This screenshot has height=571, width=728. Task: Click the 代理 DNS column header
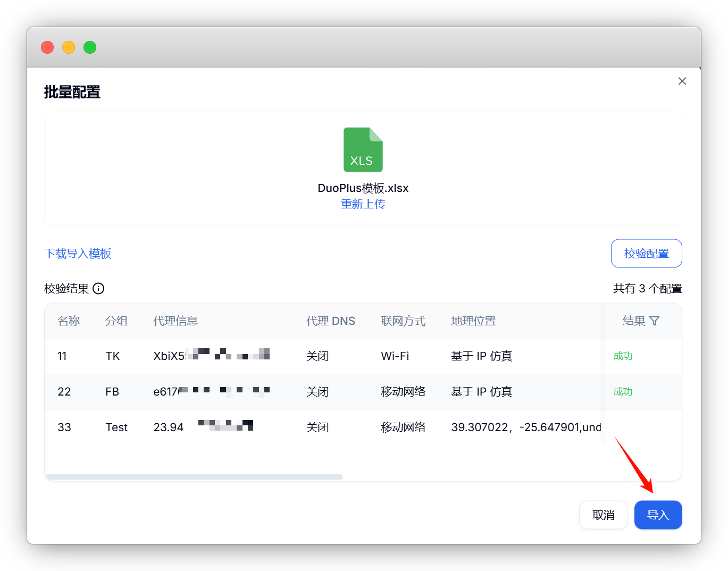coord(331,321)
